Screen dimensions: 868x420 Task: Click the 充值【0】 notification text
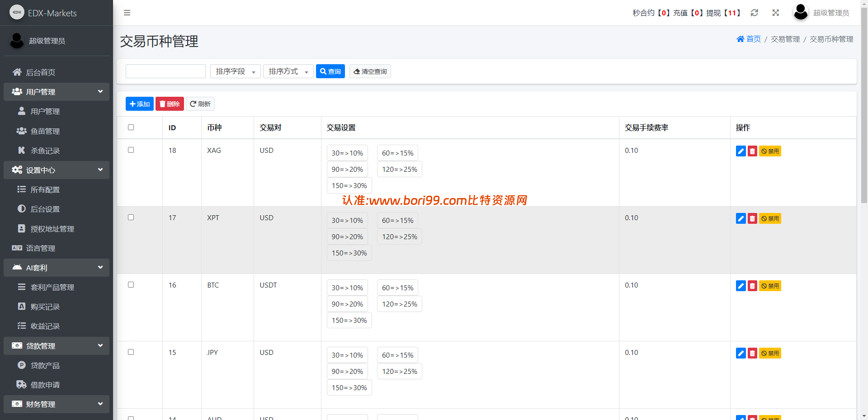(689, 13)
